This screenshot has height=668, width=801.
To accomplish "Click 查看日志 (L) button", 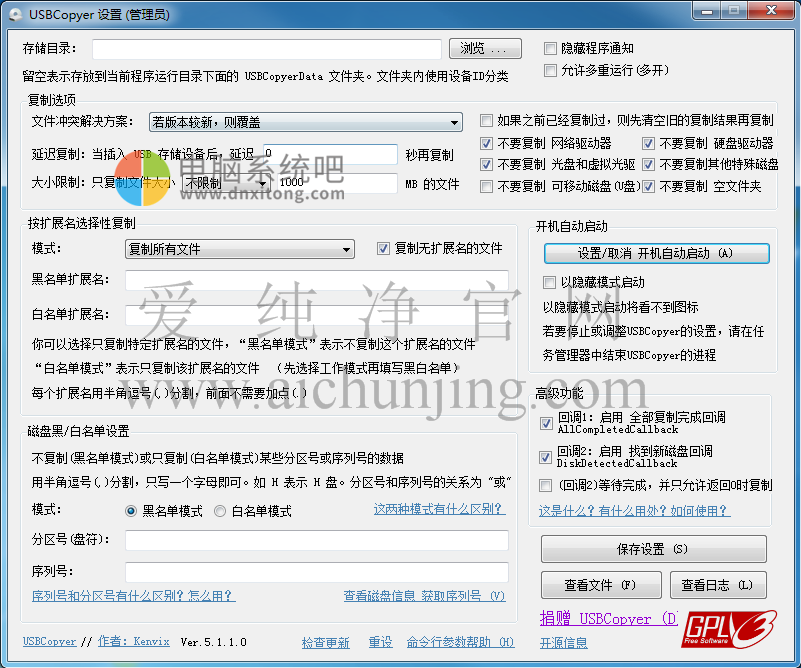I will pos(718,585).
